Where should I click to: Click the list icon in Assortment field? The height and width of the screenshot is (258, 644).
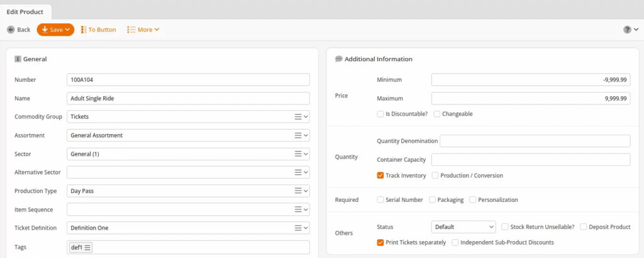point(298,135)
